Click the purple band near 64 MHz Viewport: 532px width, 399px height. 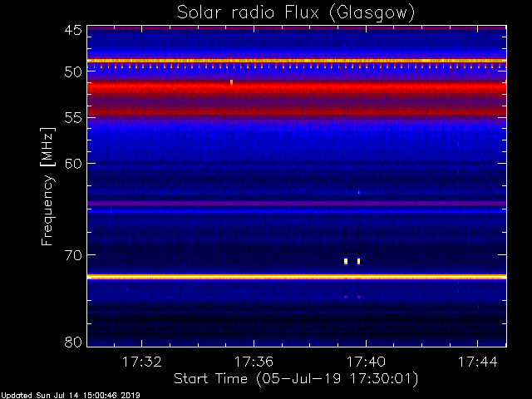[x=297, y=203]
